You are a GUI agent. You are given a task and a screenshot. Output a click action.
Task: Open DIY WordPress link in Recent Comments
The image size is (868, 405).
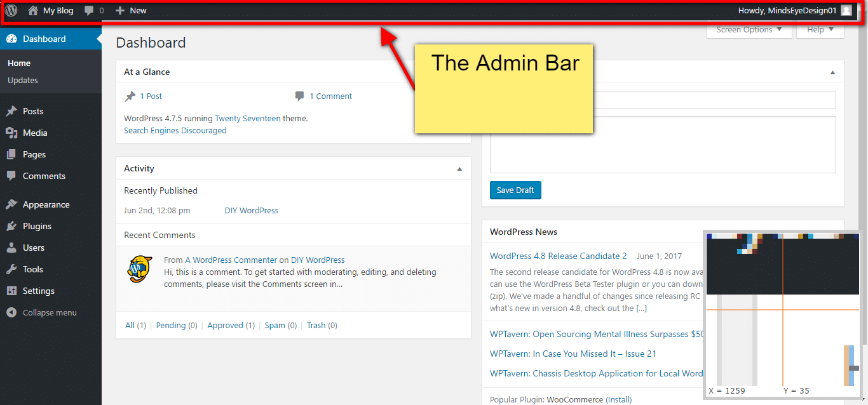click(318, 260)
